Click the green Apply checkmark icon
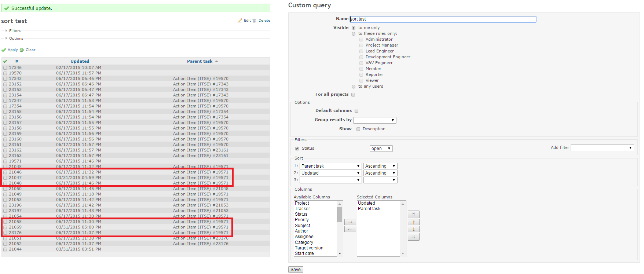644x274 pixels. coord(4,50)
